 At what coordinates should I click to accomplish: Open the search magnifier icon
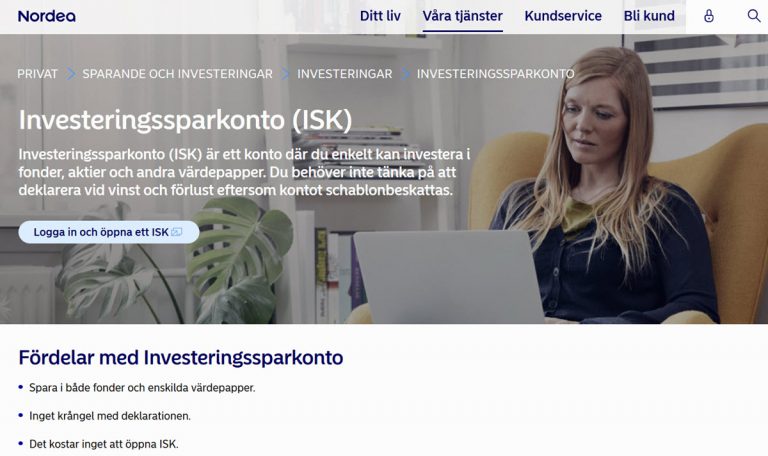point(754,16)
